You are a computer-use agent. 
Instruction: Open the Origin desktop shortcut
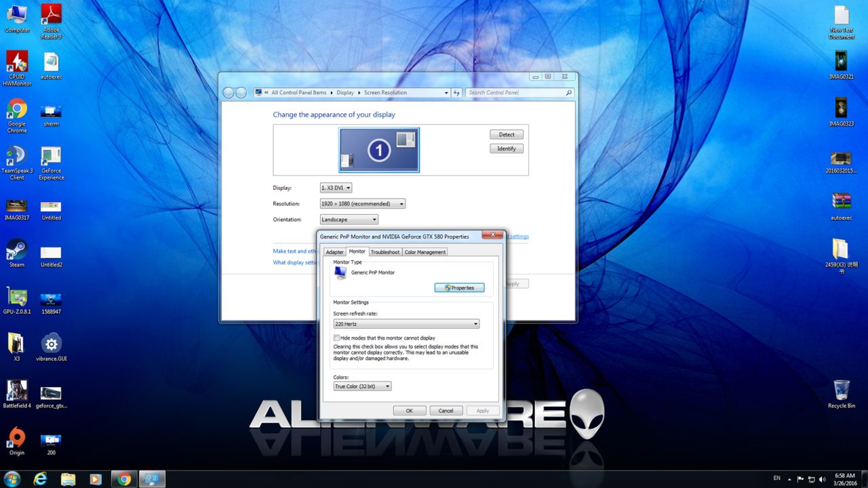(17, 441)
